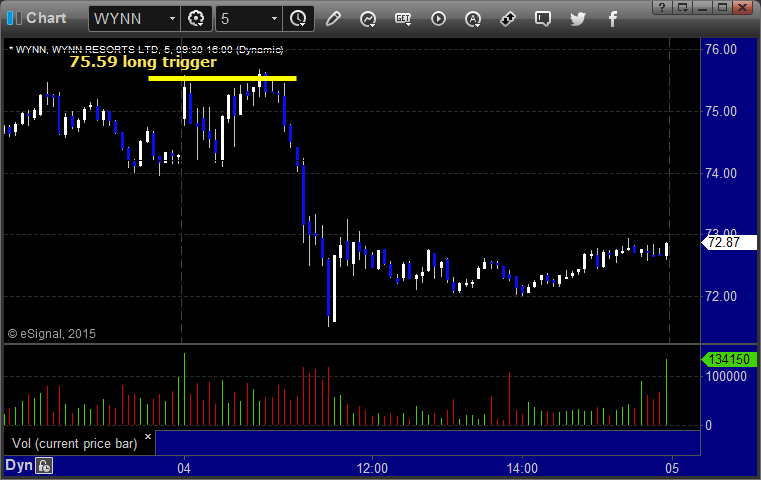Open the alerts 'A' circle menu
Image resolution: width=761 pixels, height=480 pixels.
[473, 19]
